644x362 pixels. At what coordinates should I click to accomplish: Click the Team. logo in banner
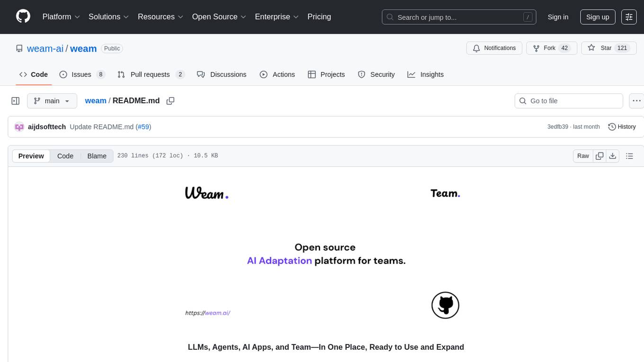pos(445,193)
